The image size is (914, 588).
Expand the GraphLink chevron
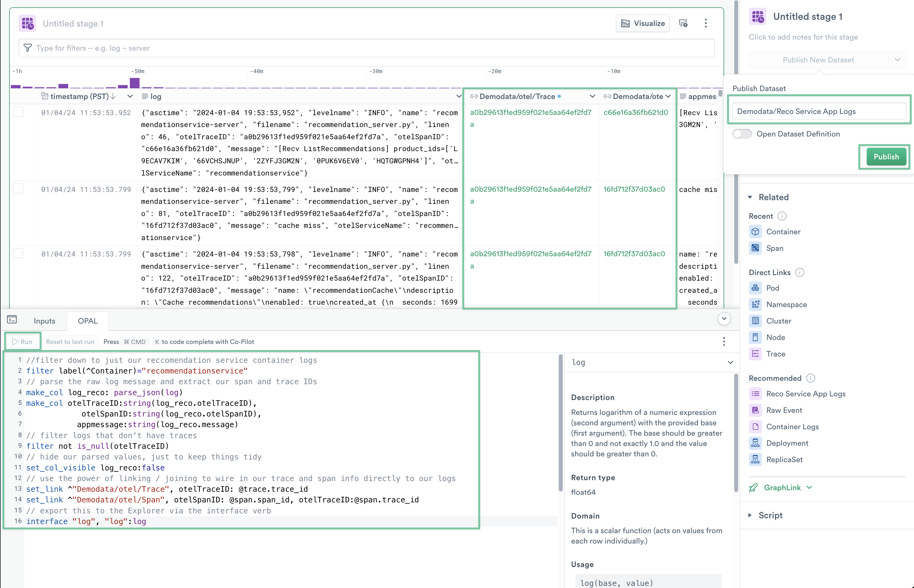pos(809,487)
